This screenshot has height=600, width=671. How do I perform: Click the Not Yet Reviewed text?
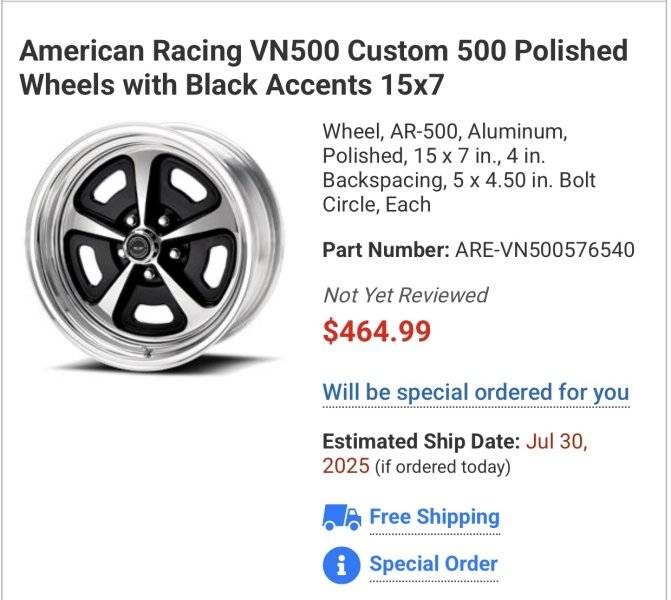coord(405,295)
